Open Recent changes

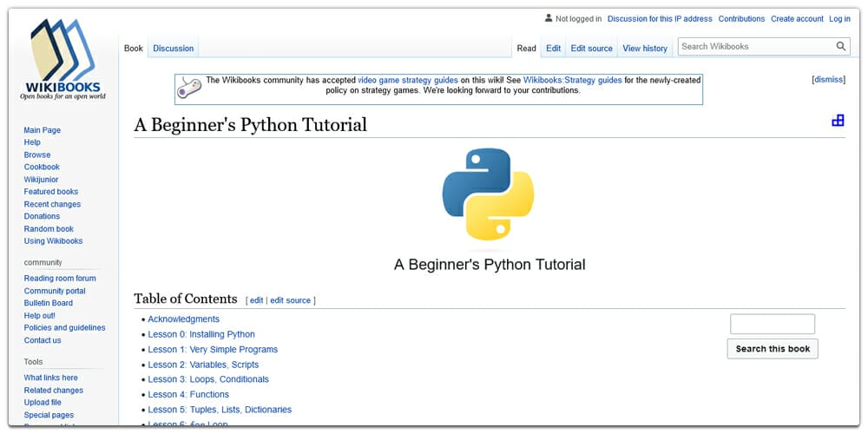52,204
